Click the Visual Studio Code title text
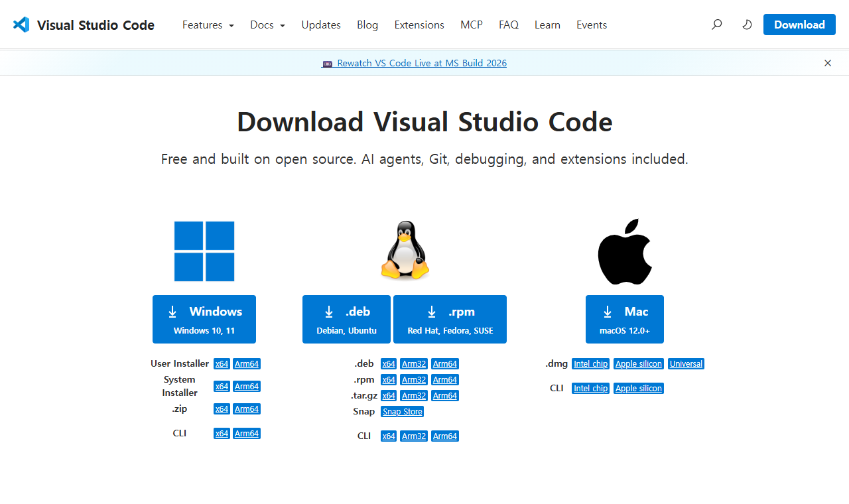 point(96,25)
